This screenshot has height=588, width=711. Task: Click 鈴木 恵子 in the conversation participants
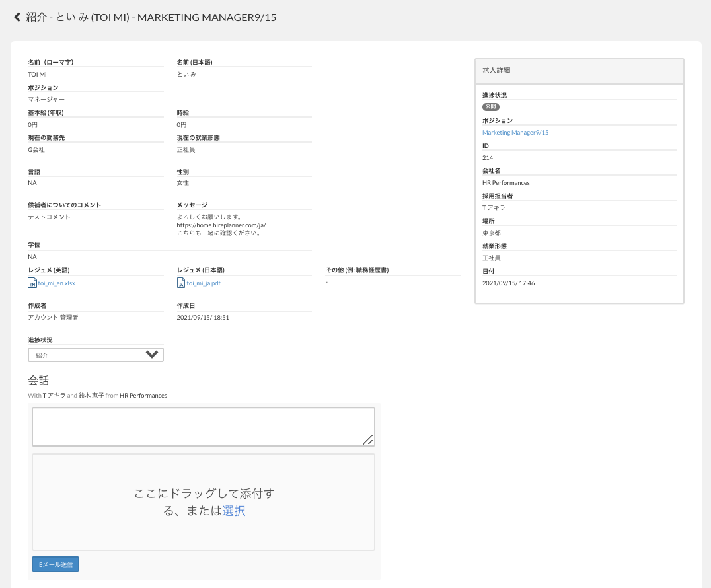(x=91, y=396)
